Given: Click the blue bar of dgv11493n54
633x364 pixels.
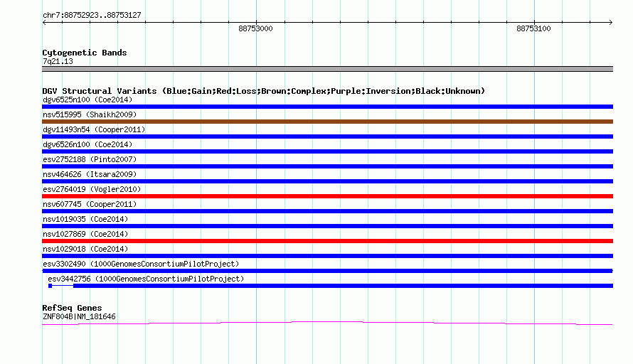Looking at the screenshot, I should click(x=327, y=136).
